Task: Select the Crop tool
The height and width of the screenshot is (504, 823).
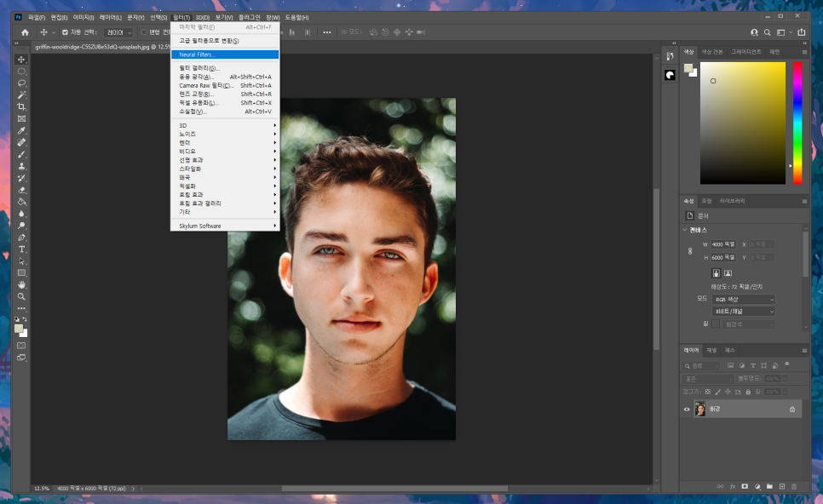Action: pyautogui.click(x=21, y=107)
